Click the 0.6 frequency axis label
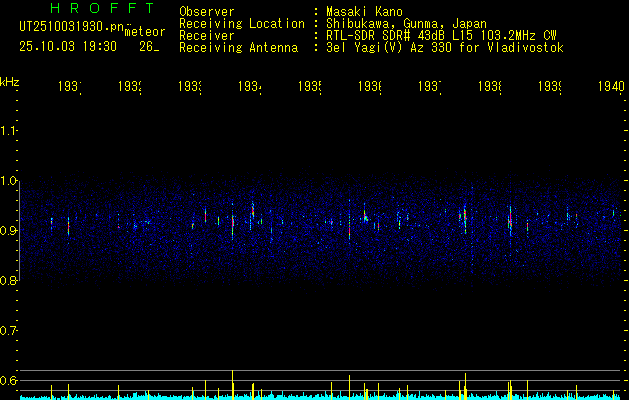 click(8, 380)
